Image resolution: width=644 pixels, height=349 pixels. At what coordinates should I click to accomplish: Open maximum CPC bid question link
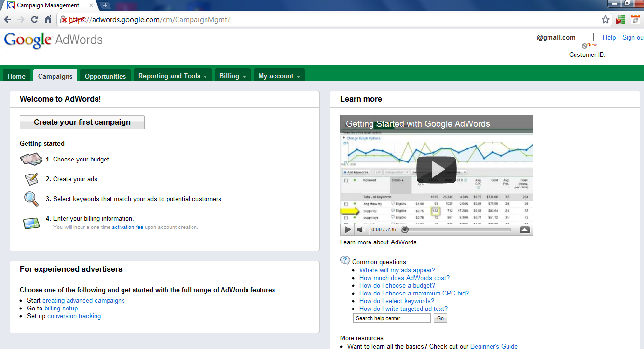(414, 293)
